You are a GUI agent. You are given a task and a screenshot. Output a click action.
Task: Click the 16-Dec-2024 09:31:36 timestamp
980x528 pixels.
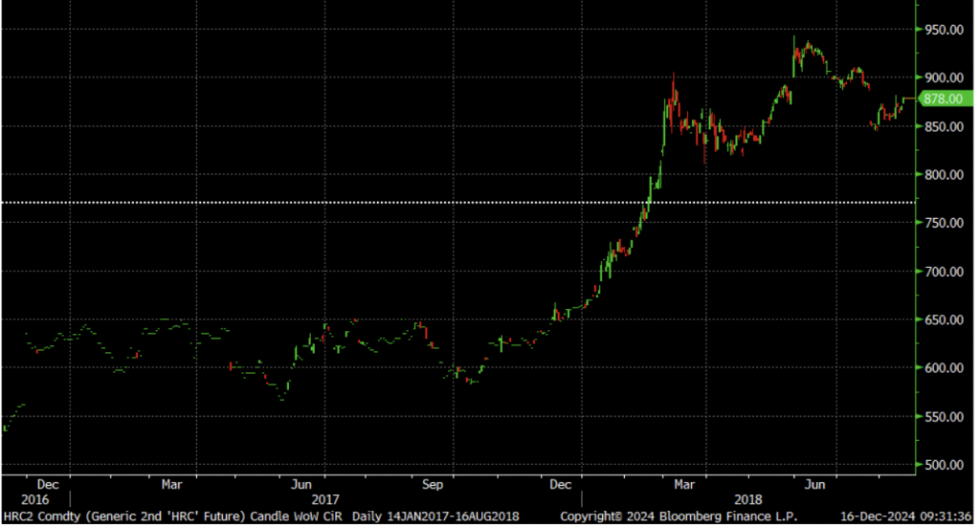(904, 517)
